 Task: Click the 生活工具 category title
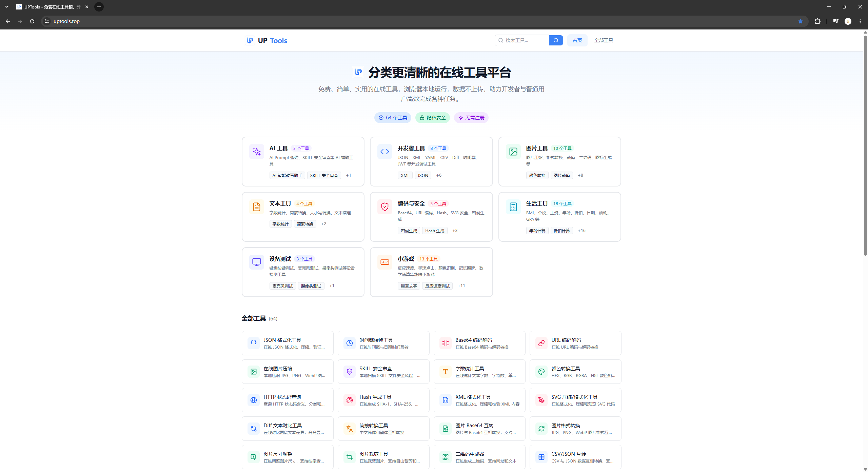click(x=537, y=203)
